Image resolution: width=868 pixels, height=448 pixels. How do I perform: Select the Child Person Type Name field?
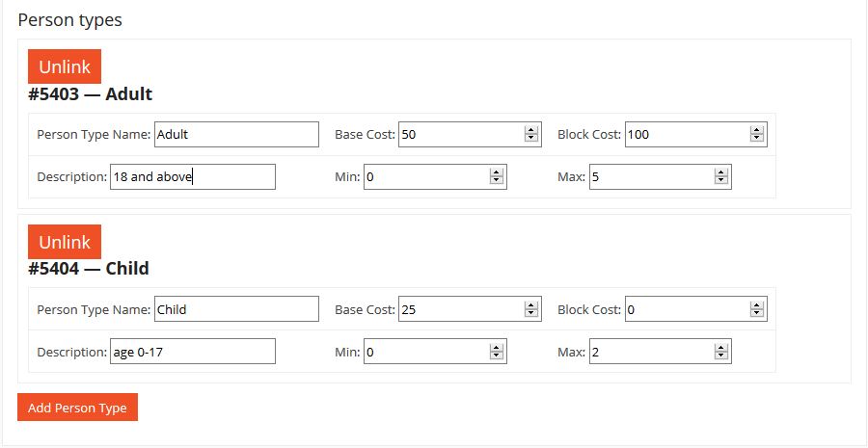tap(236, 309)
